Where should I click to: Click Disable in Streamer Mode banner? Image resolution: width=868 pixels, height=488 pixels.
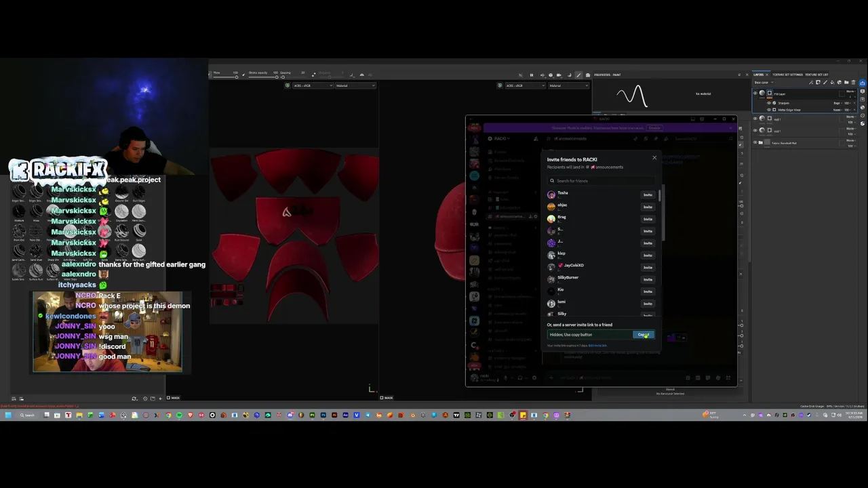click(654, 128)
